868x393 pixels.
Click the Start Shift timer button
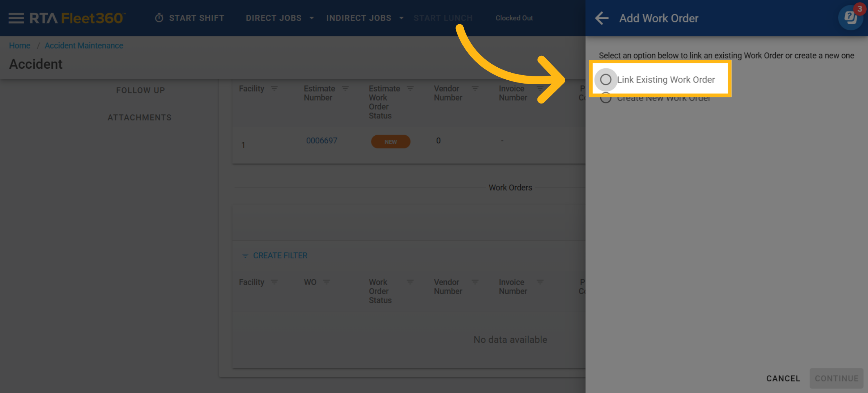[x=190, y=18]
